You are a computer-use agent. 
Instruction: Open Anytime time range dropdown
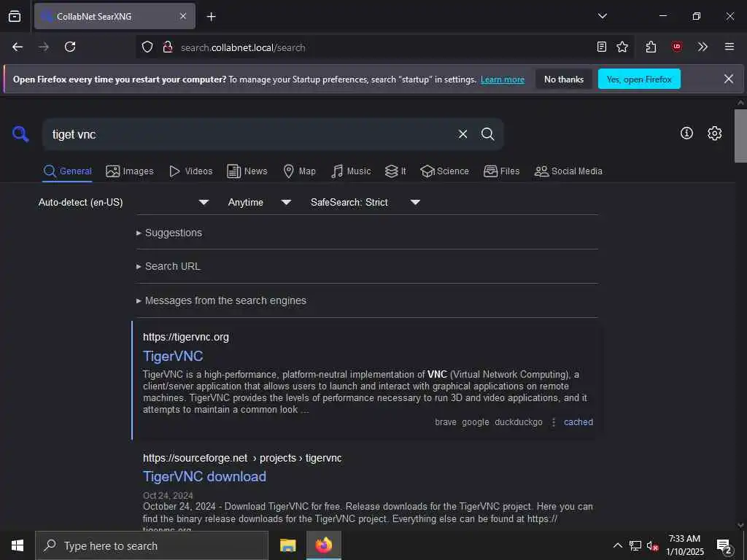click(x=260, y=203)
